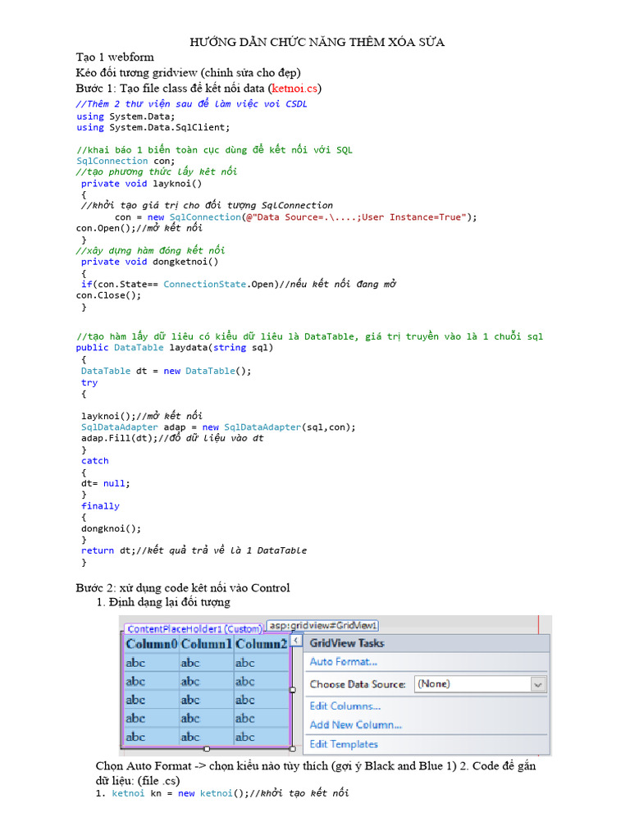630x840 pixels.
Task: Click the 'con.Close();' code line
Action: coord(109,295)
